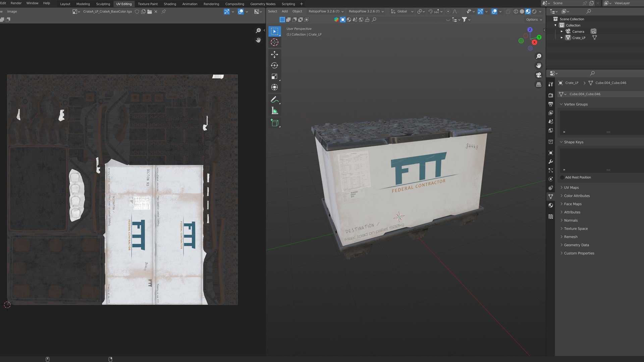Click the Cube.004_Cube.046 mesh name field

pyautogui.click(x=606, y=94)
